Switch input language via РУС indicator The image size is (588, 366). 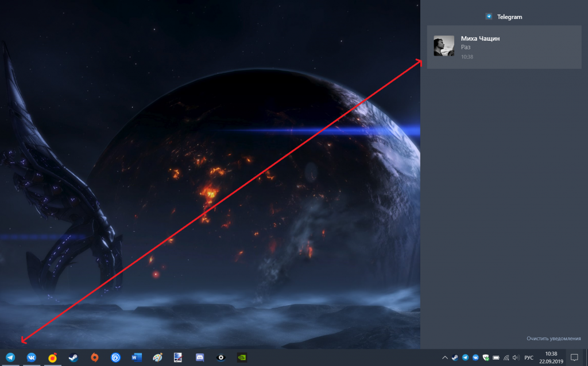tap(529, 358)
